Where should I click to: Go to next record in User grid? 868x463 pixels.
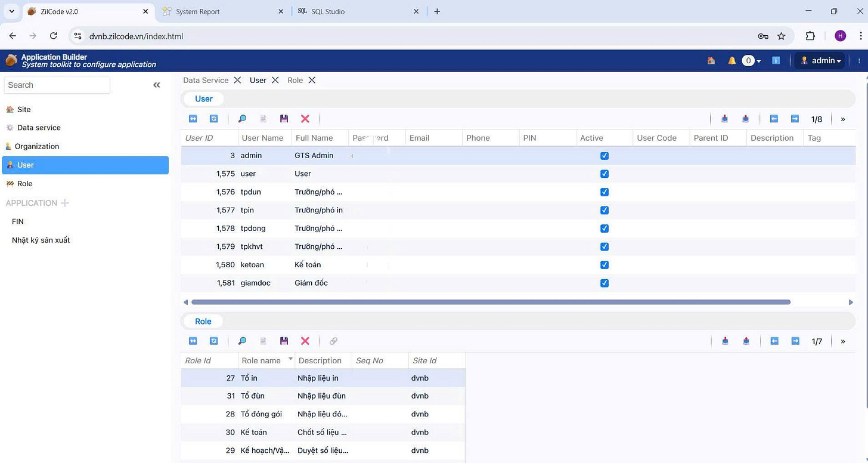click(795, 119)
